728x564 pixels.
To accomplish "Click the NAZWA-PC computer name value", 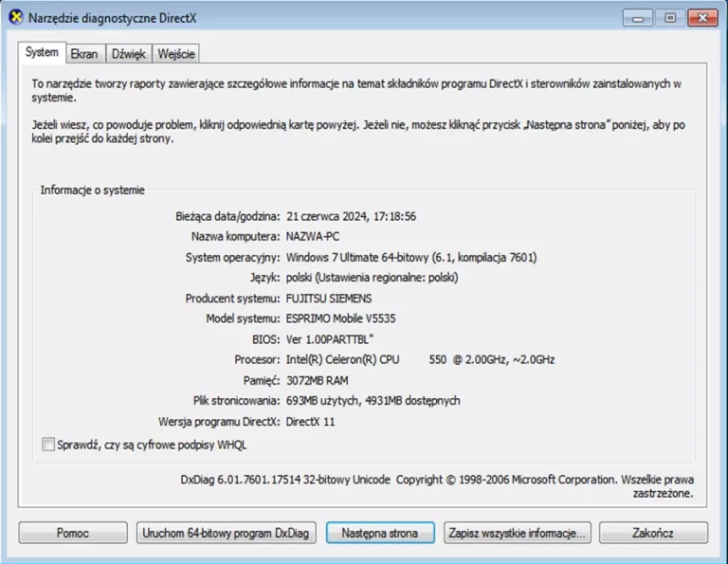I will (x=312, y=236).
